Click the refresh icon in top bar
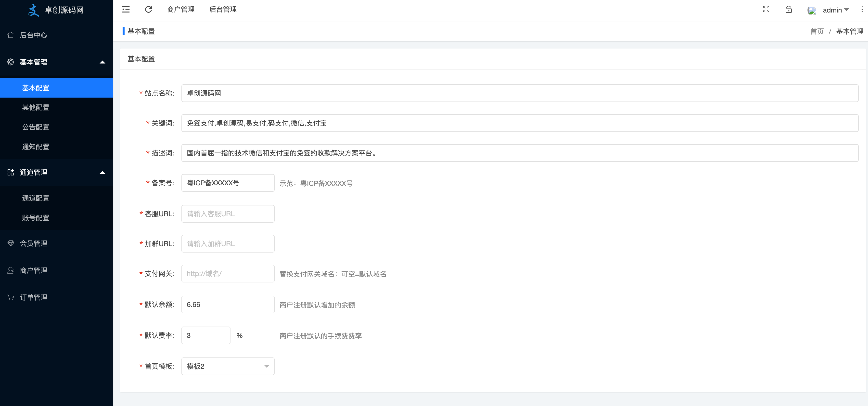 (x=148, y=9)
